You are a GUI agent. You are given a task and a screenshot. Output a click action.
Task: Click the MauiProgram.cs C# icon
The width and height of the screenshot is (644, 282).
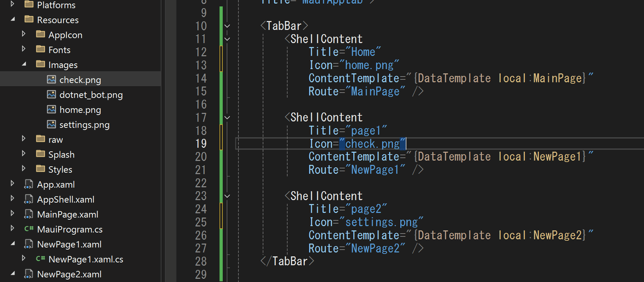click(29, 229)
